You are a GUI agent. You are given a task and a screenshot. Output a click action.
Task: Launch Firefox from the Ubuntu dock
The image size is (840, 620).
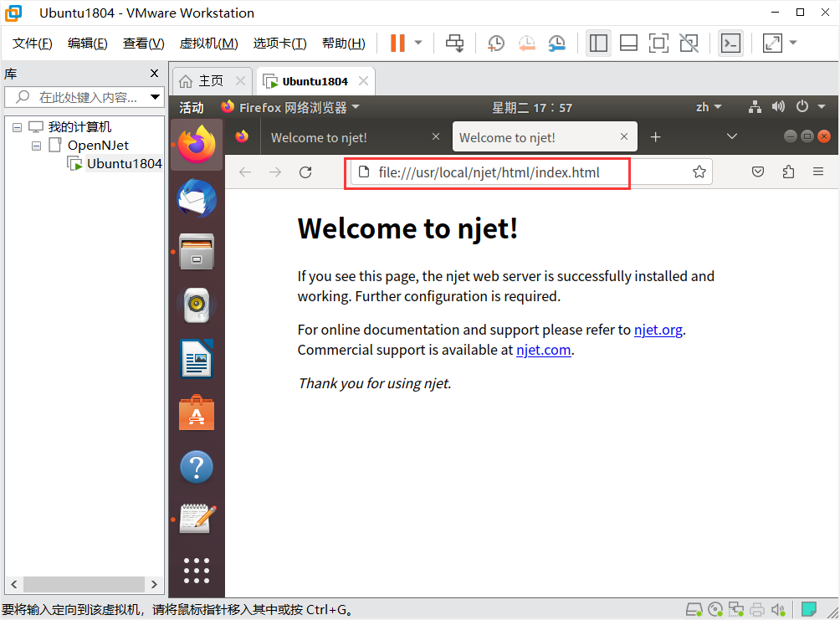coord(197,144)
